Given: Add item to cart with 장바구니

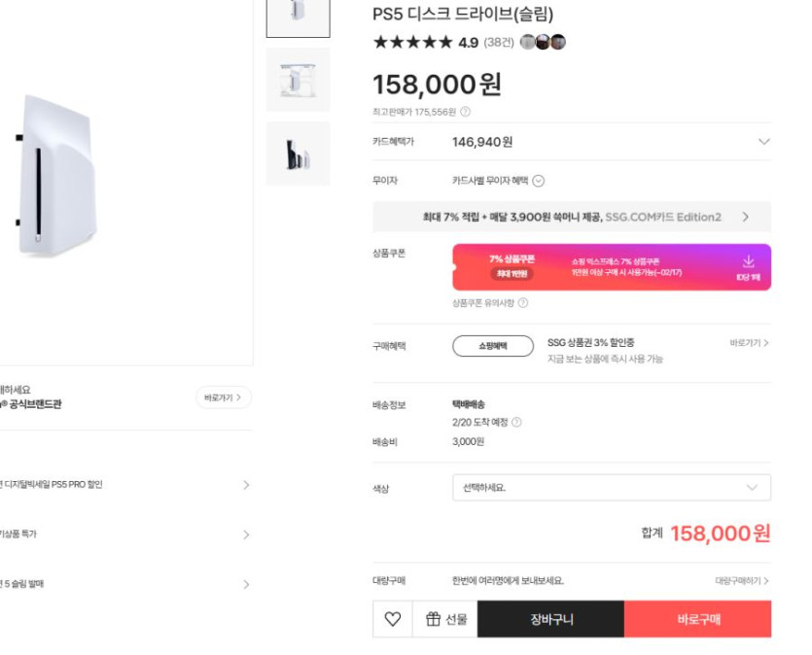Looking at the screenshot, I should tap(550, 619).
